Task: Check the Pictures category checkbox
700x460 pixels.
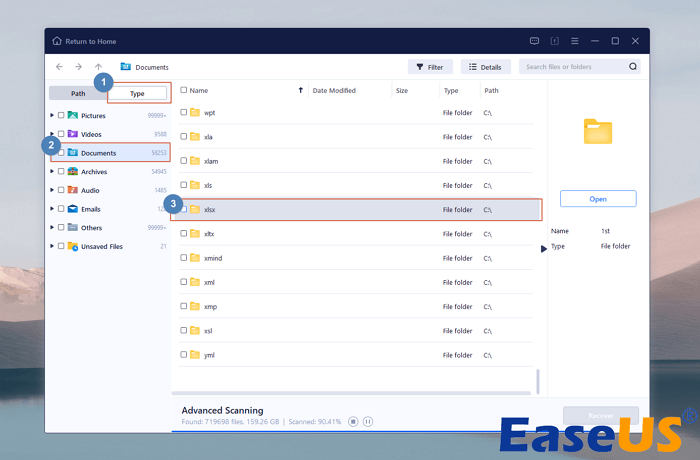Action: pos(61,115)
